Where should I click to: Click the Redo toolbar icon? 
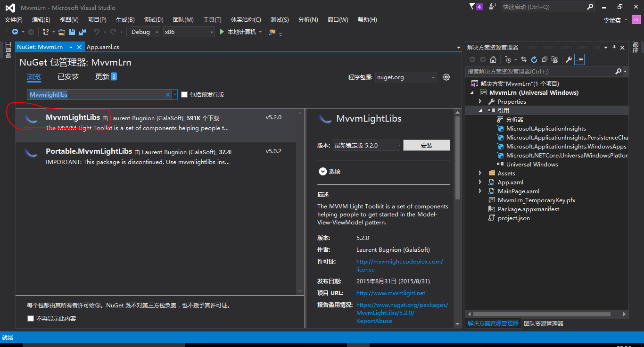click(113, 32)
